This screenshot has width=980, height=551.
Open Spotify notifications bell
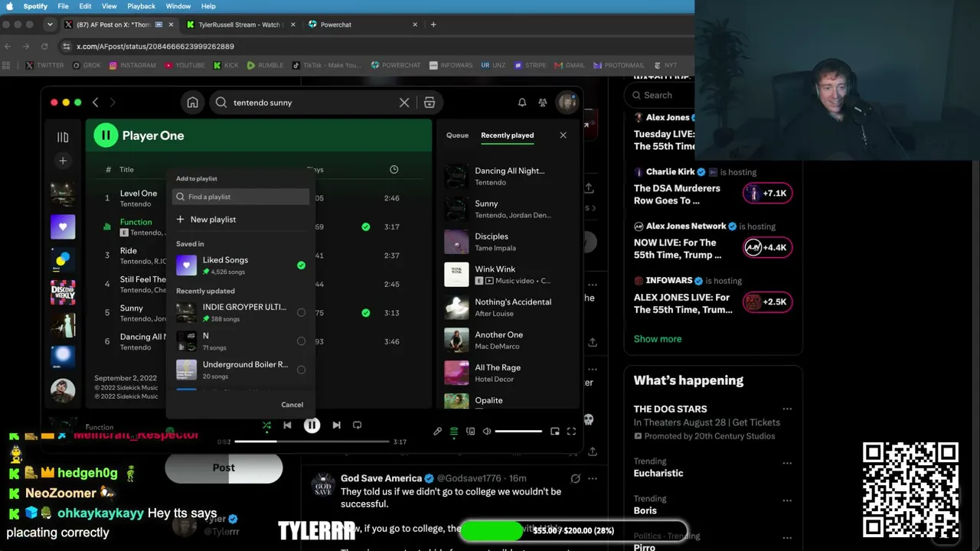[522, 103]
